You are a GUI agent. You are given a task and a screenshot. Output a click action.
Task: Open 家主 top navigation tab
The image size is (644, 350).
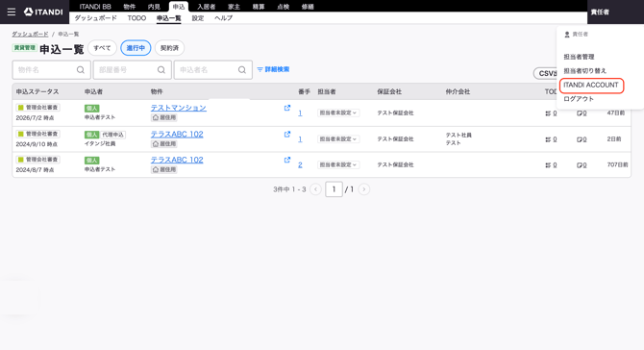235,7
